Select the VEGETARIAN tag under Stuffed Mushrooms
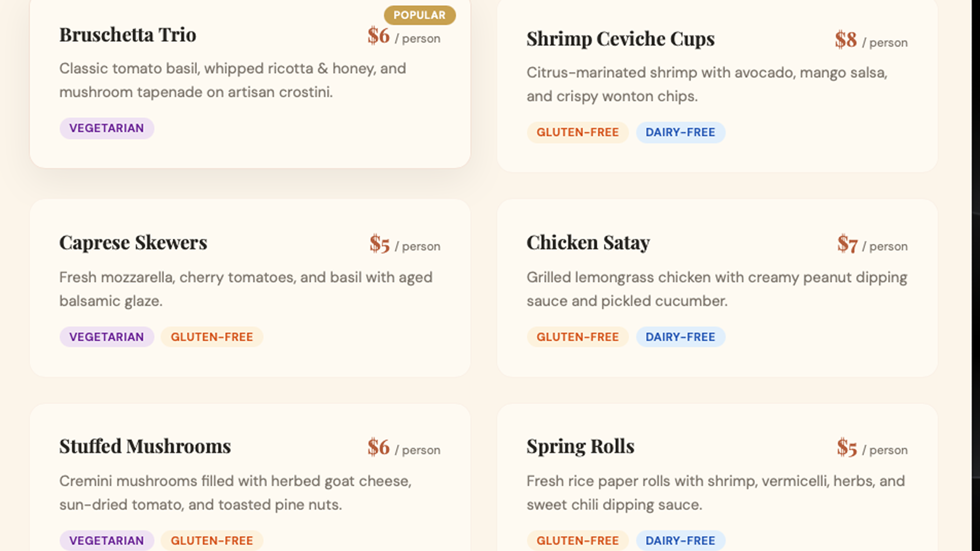Screen dimensions: 980x551 click(106, 540)
